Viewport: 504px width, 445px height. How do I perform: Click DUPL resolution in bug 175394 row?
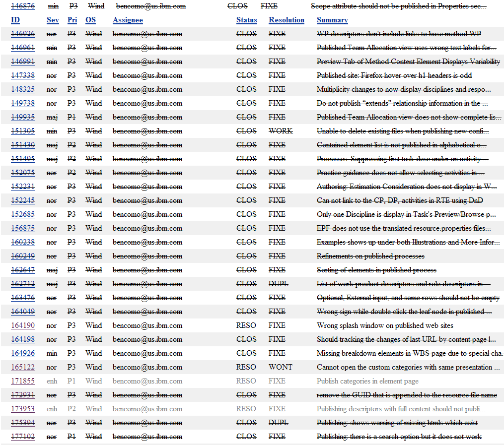[x=279, y=423]
